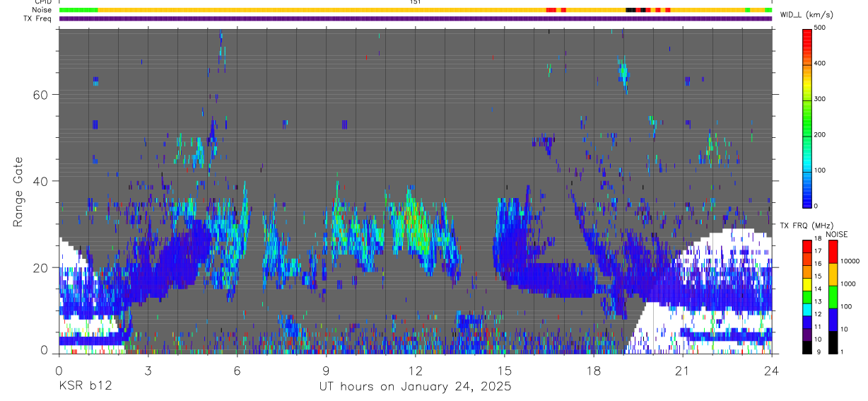Click the purple TX Freq strip above the plot
Screen dimensions: 868x401
pyautogui.click(x=416, y=18)
